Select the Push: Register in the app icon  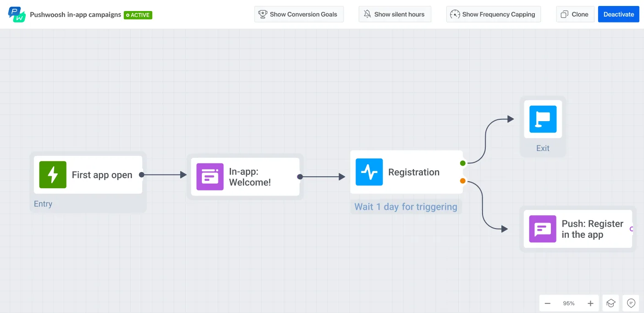tap(543, 229)
